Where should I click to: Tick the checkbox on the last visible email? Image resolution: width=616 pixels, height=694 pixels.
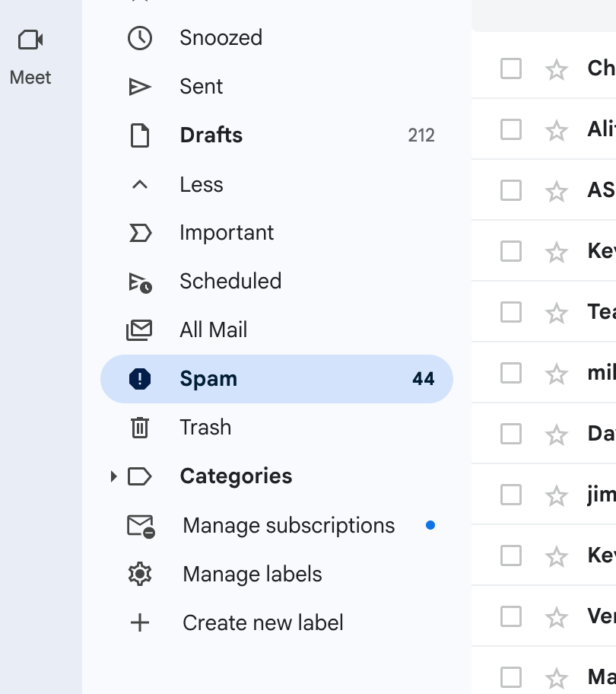tap(510, 676)
